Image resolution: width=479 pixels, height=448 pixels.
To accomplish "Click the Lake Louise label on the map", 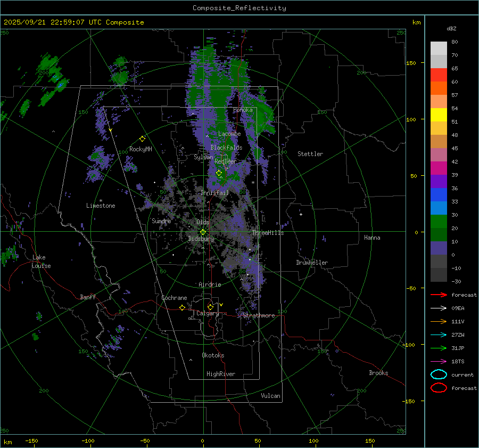I will tap(41, 262).
